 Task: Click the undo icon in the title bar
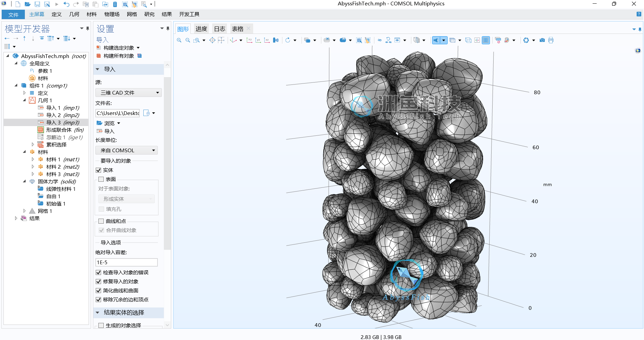[x=66, y=4]
